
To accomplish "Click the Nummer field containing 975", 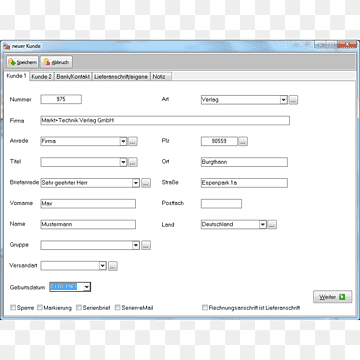I will (x=61, y=99).
